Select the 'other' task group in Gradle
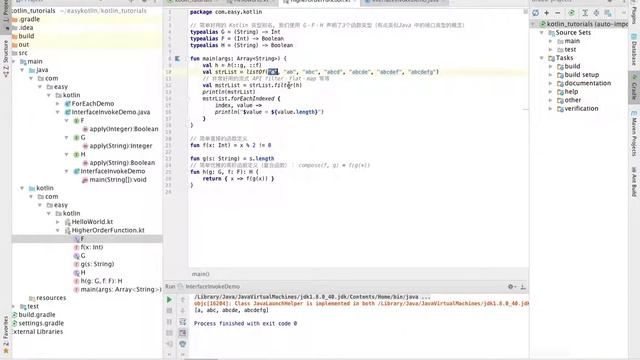This screenshot has height=360, width=640. 573,100
